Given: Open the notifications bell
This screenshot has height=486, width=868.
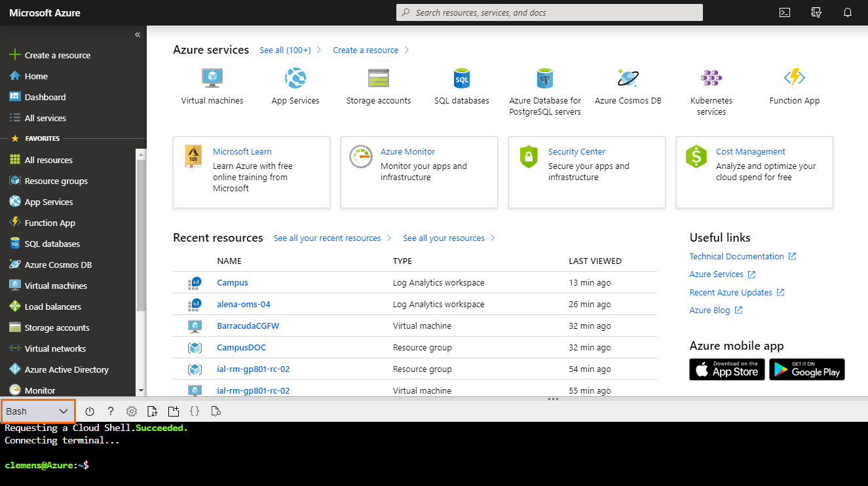Looking at the screenshot, I should click(848, 12).
